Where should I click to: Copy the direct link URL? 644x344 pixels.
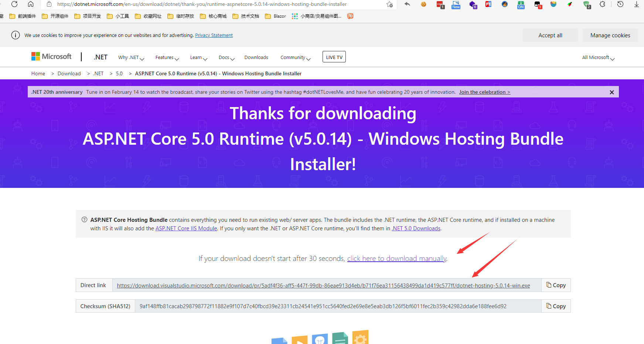click(x=556, y=285)
